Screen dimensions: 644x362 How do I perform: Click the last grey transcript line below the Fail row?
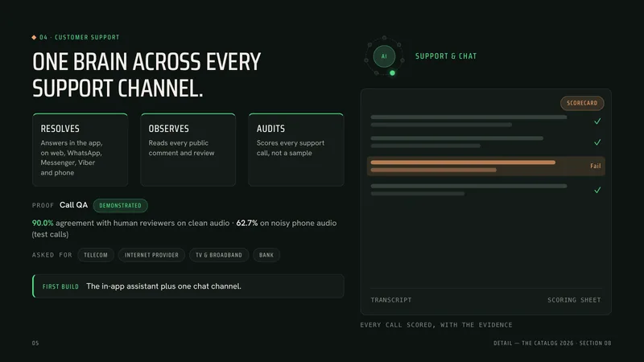[x=418, y=193]
